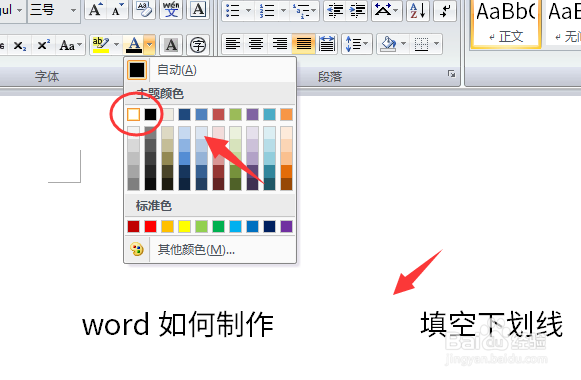Increase the paragraph indent
Screen dimensions: 581x380
point(357,10)
